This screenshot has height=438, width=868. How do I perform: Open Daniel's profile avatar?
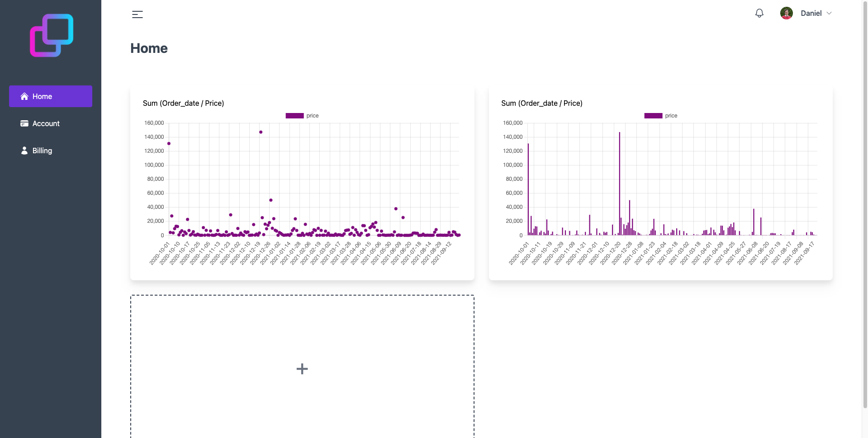pyautogui.click(x=787, y=13)
